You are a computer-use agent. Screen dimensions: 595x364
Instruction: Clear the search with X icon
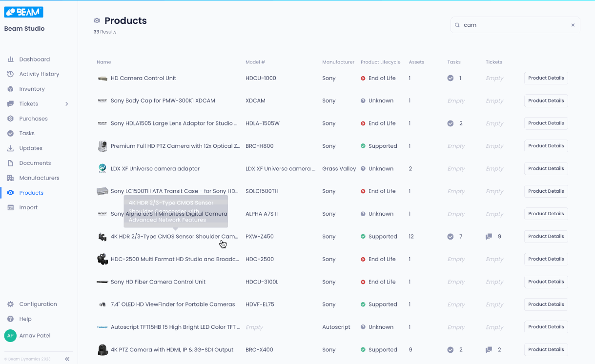573,25
